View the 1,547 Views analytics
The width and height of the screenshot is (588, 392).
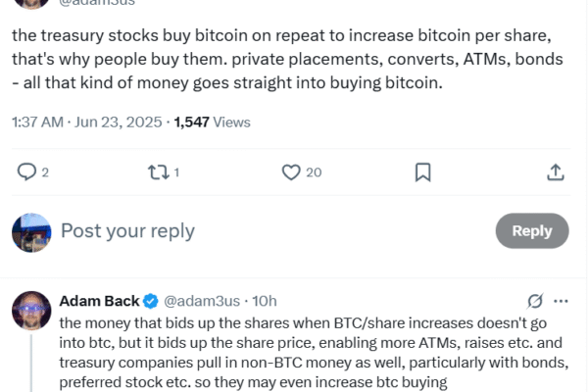pos(212,122)
